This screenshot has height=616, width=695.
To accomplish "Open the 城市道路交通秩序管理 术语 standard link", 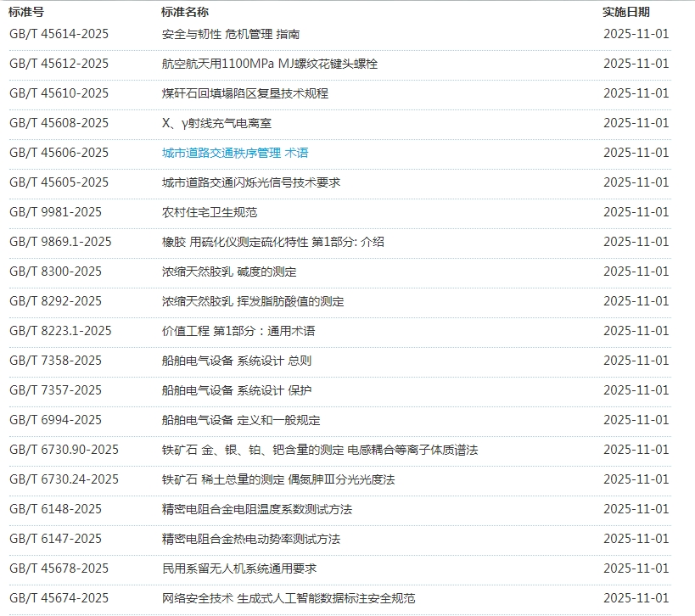I will pos(235,153).
